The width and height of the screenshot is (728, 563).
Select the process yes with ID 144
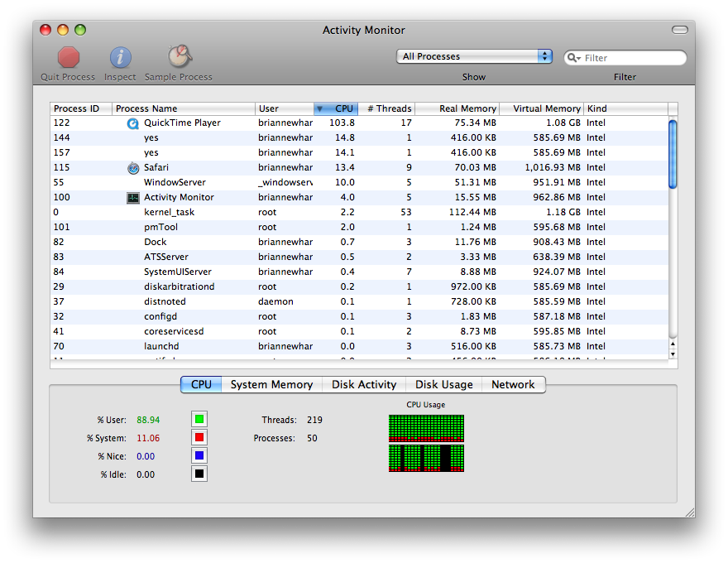359,138
